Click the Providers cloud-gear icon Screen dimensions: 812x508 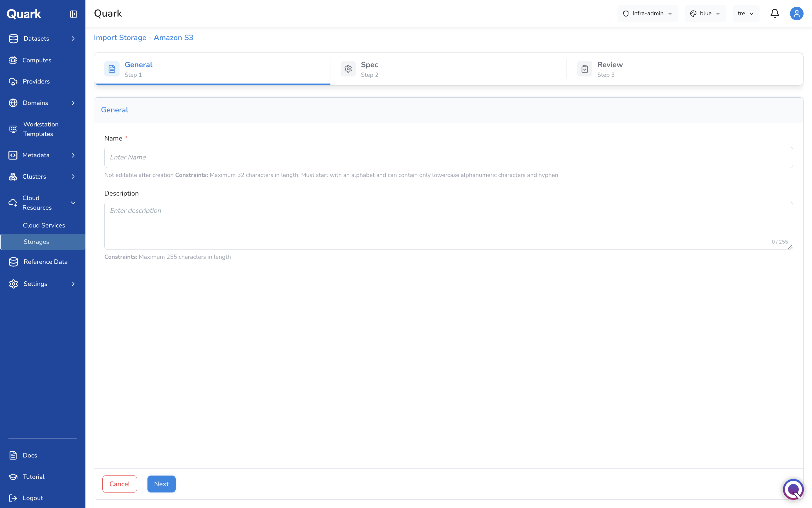click(13, 82)
